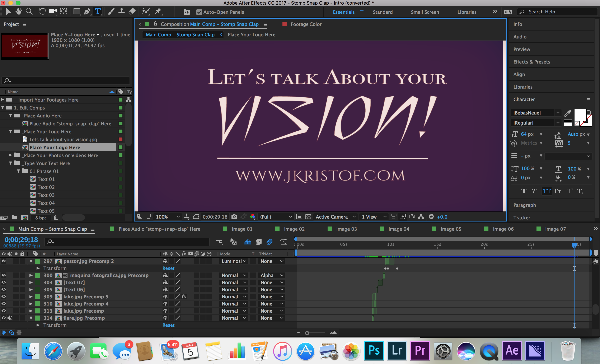Open the Effects & Presets panel
600x364 pixels.
(x=531, y=62)
